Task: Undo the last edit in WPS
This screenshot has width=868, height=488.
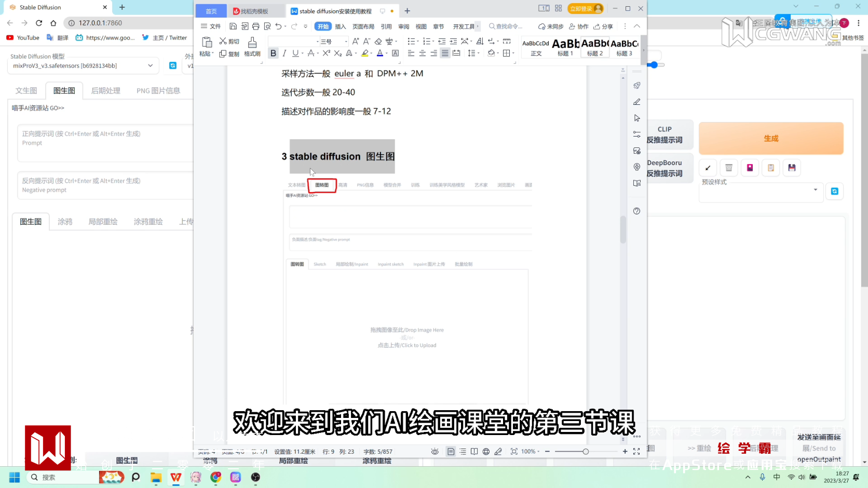Action: (x=279, y=26)
